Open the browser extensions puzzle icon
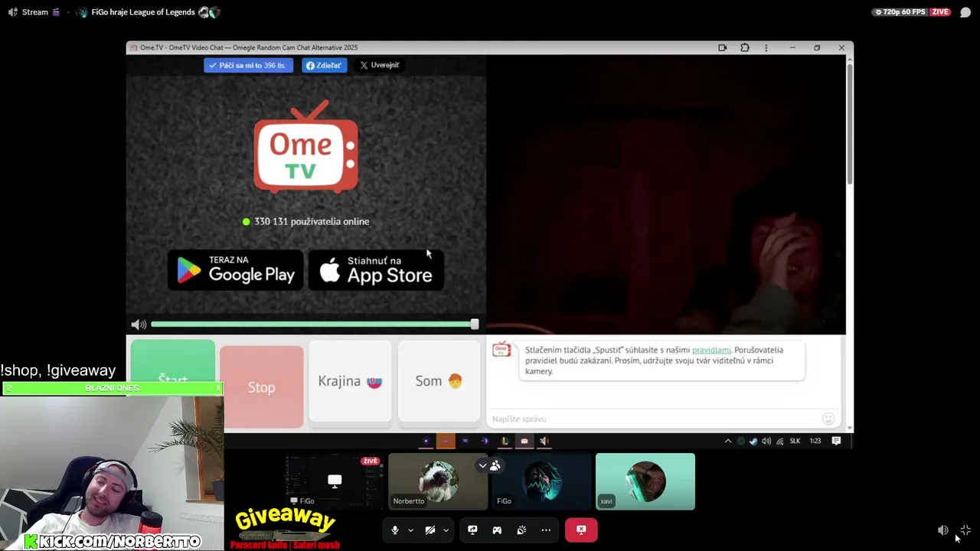Image resolution: width=980 pixels, height=551 pixels. [744, 47]
